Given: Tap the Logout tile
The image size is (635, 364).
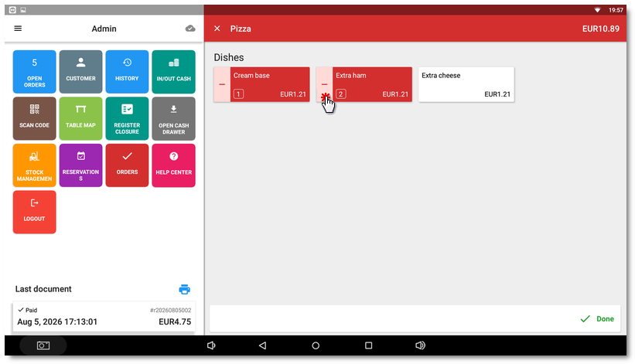Looking at the screenshot, I should tap(35, 212).
